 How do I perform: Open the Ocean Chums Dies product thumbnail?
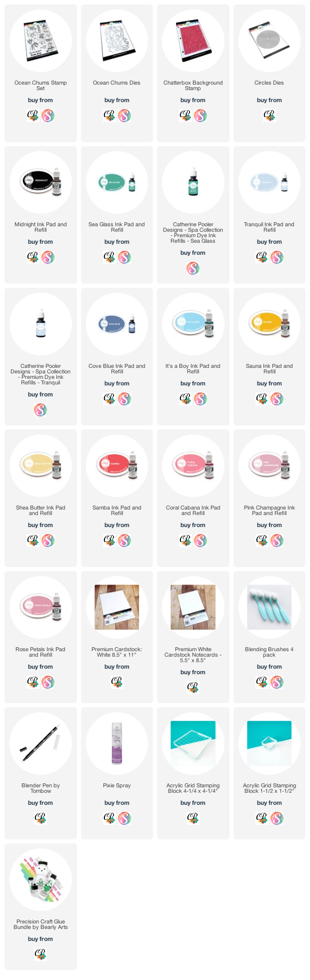tap(117, 41)
